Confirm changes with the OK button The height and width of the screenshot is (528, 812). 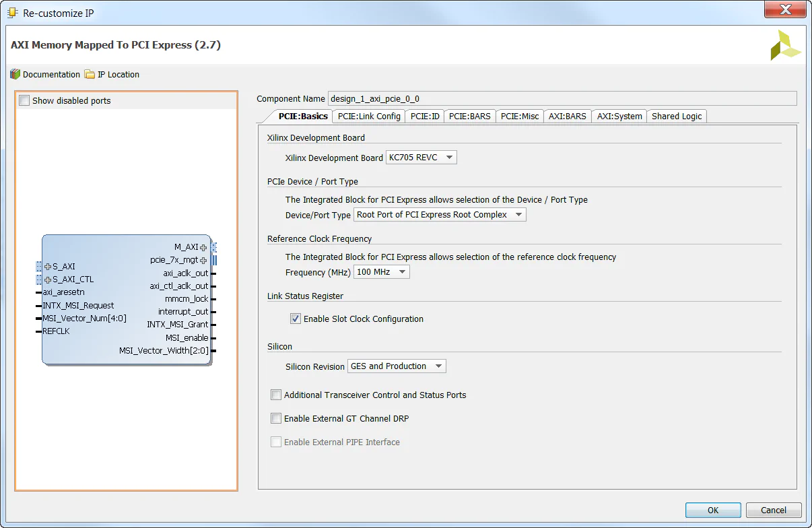[712, 510]
